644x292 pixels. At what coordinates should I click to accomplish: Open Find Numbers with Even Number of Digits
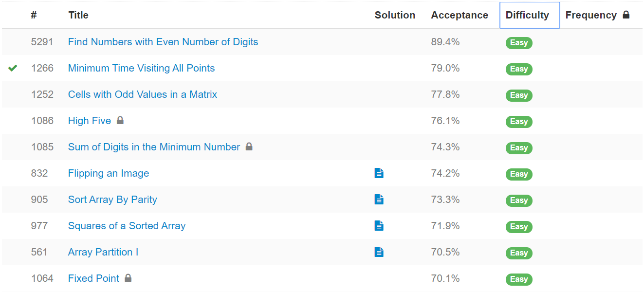[163, 42]
